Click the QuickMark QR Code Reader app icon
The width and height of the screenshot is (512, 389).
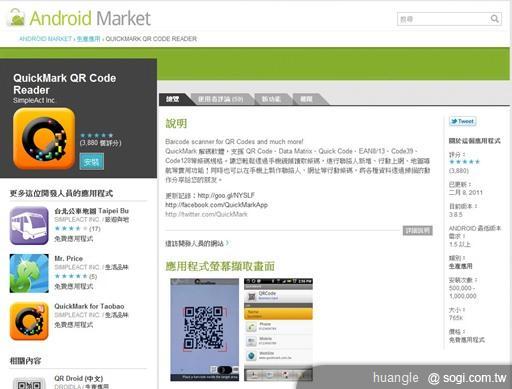click(44, 139)
